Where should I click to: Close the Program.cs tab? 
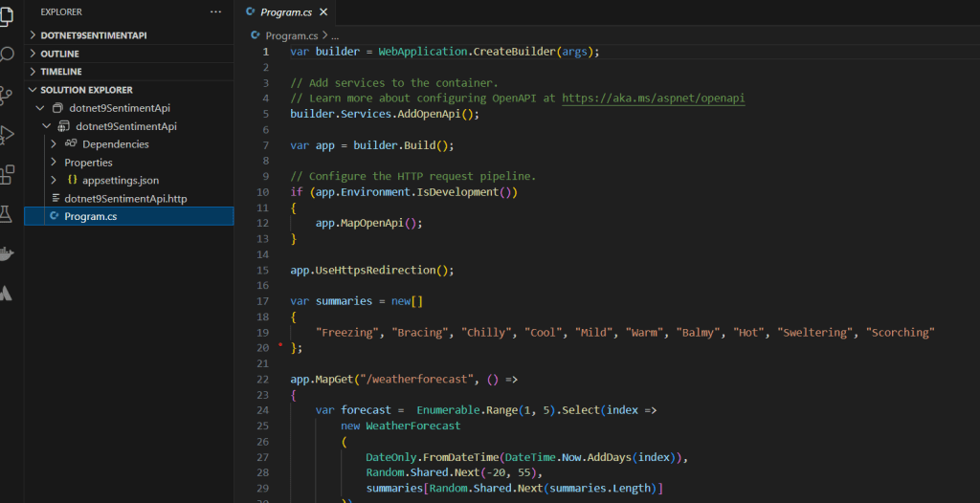click(323, 11)
